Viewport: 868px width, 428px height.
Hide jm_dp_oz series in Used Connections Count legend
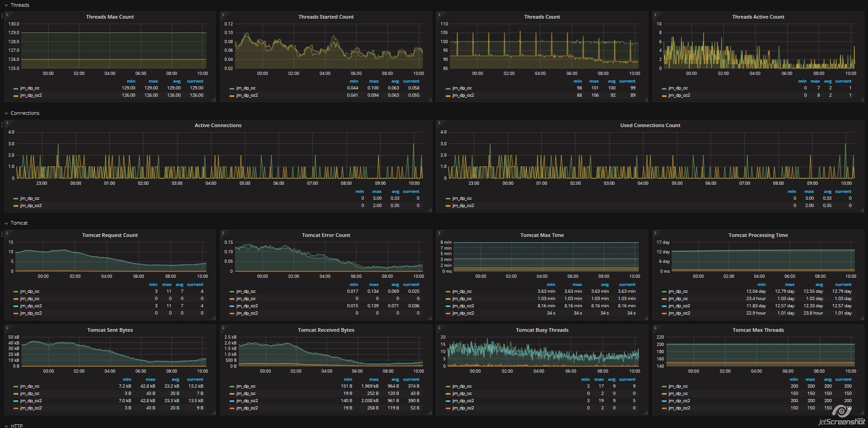tap(462, 198)
